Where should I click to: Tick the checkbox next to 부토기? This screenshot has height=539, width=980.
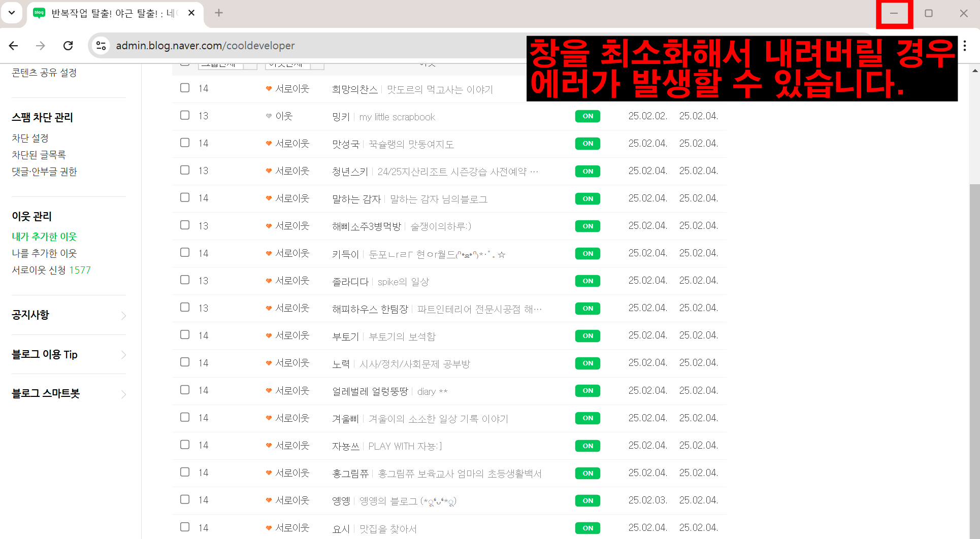(185, 334)
